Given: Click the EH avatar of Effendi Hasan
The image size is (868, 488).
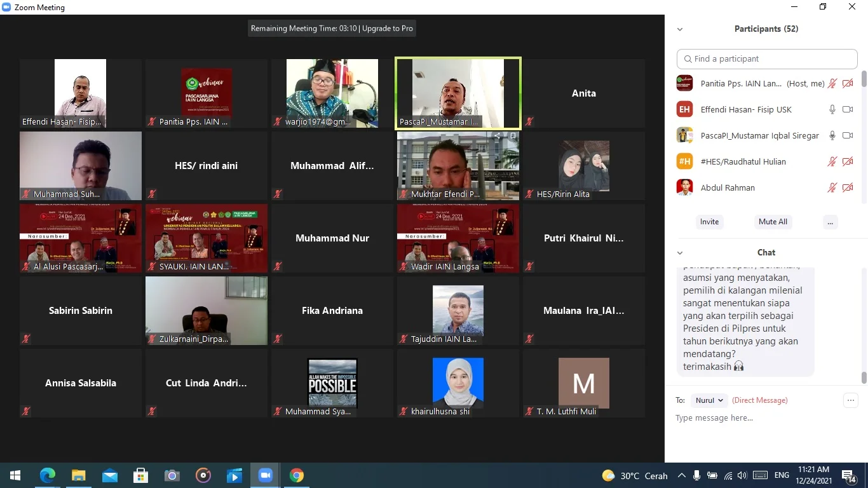Looking at the screenshot, I should [x=684, y=109].
